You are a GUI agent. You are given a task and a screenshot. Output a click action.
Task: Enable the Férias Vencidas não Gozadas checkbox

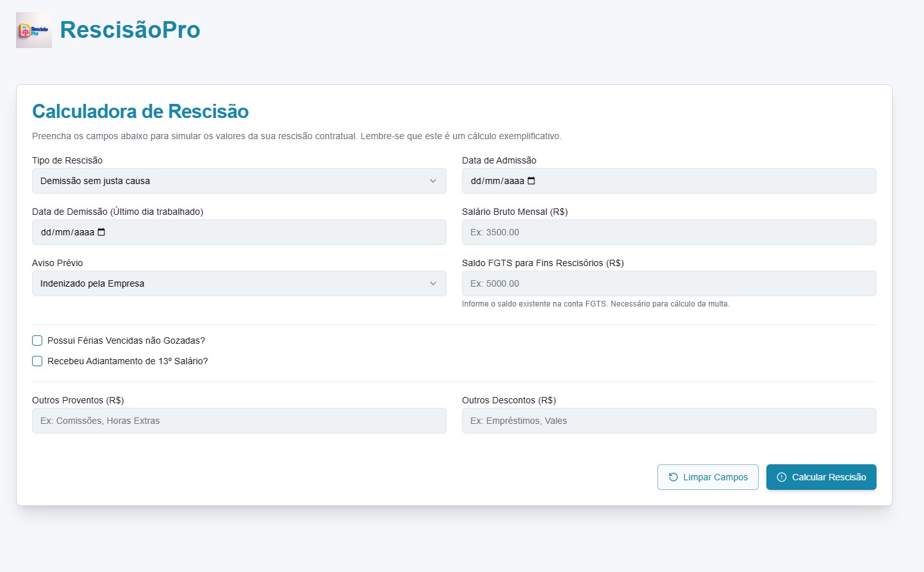coord(37,341)
